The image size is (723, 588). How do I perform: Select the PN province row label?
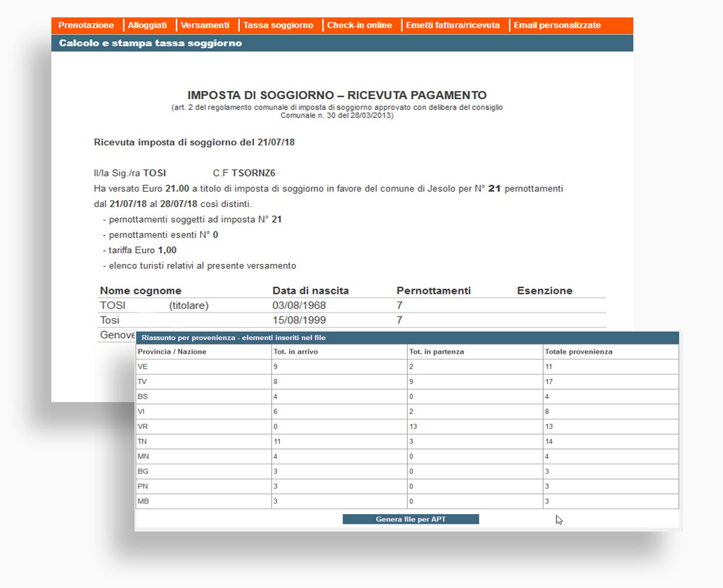142,487
